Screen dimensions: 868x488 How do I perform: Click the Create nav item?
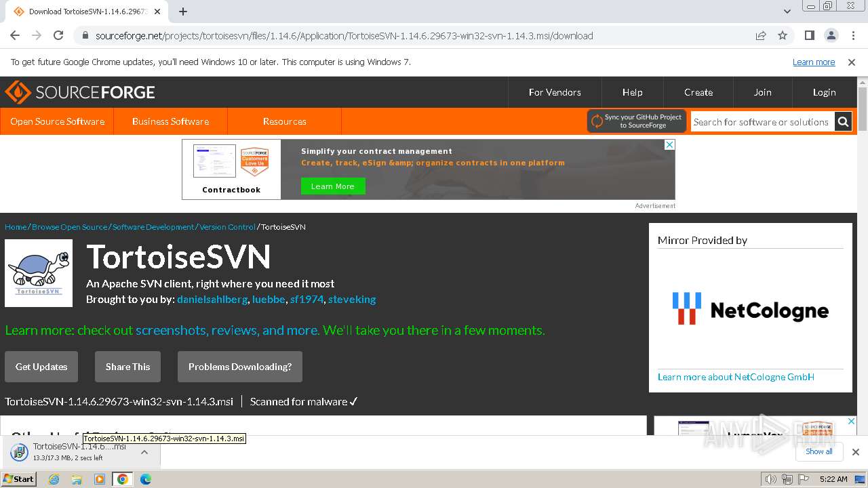[x=698, y=92]
